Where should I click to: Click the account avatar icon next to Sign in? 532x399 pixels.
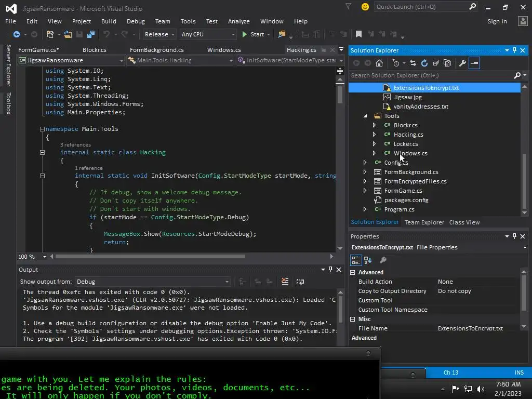tap(523, 21)
